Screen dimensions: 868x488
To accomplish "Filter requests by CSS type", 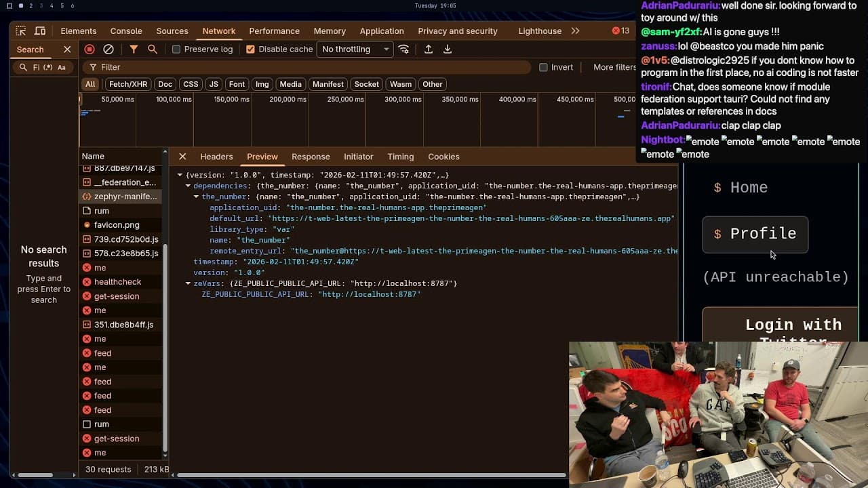I will click(191, 84).
